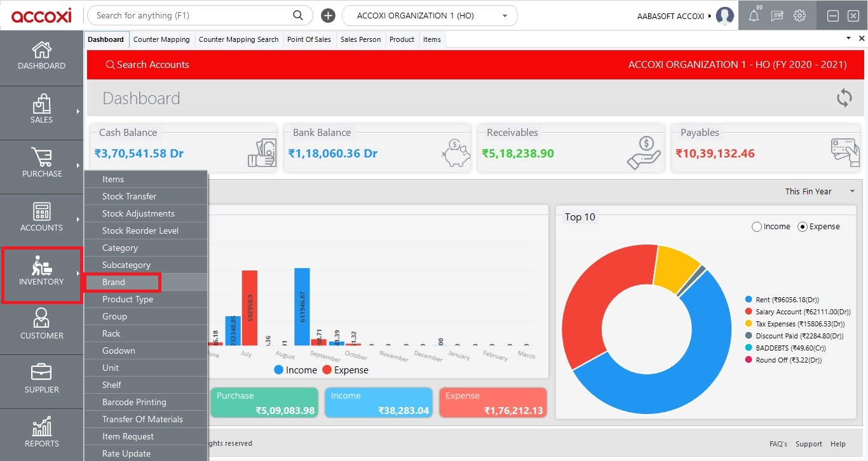Open the messages chat icon
The height and width of the screenshot is (461, 868).
coord(776,16)
